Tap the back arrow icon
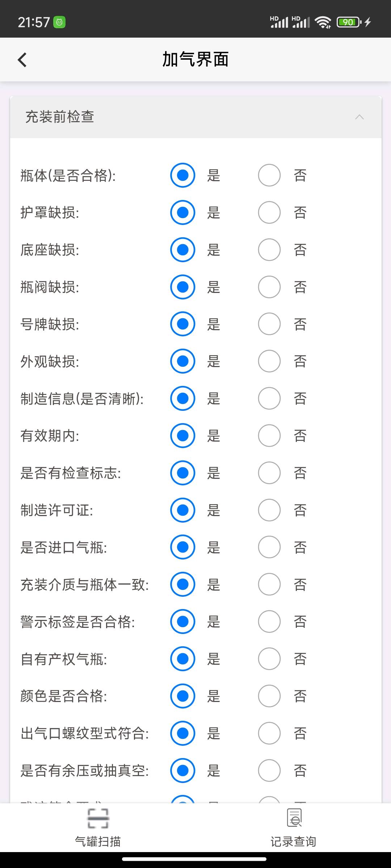Screen dimensions: 391x868 22,60
